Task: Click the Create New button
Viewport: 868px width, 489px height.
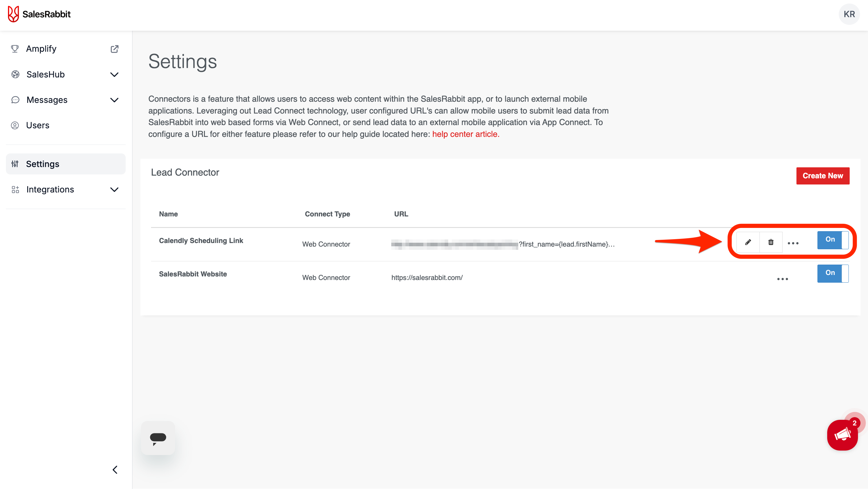Action: point(822,176)
